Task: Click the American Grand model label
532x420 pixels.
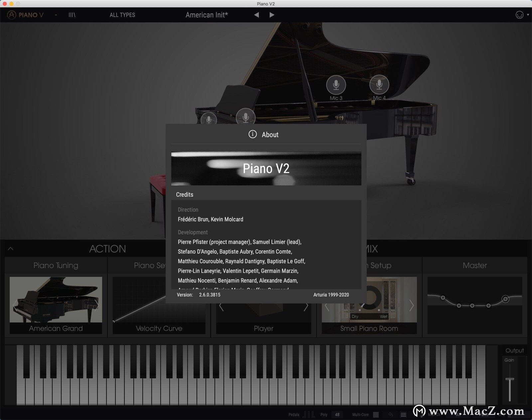Action: point(56,328)
